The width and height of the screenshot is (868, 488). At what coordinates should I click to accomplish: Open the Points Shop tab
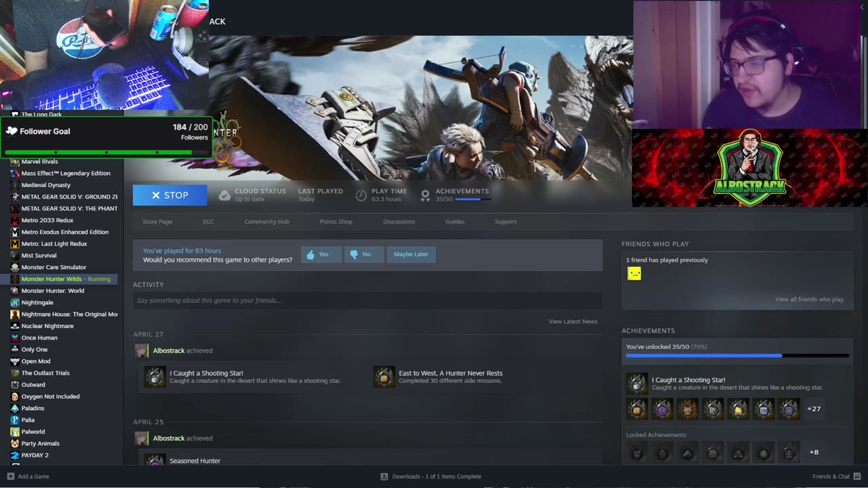(x=336, y=222)
